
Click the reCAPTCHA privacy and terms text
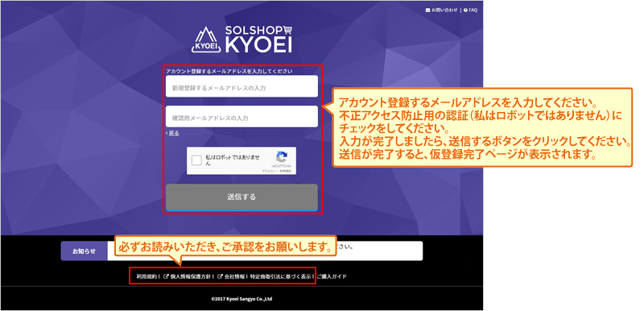point(277,171)
